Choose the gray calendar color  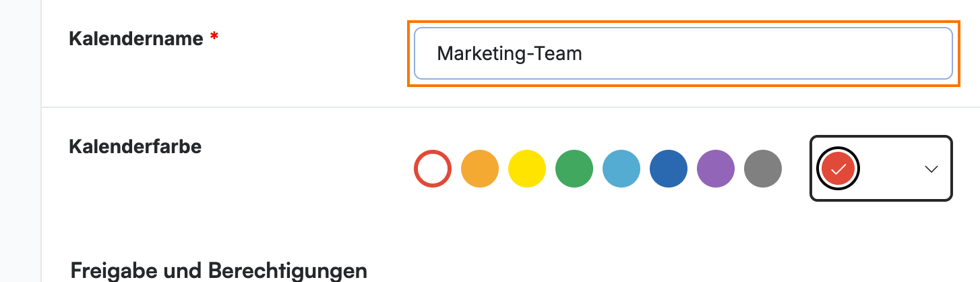point(763,169)
